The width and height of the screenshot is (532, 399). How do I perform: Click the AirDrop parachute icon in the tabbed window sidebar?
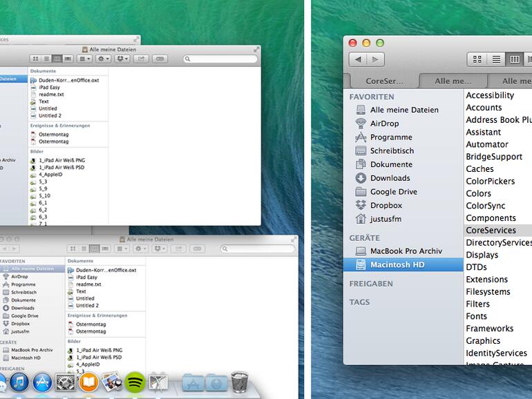(x=361, y=124)
